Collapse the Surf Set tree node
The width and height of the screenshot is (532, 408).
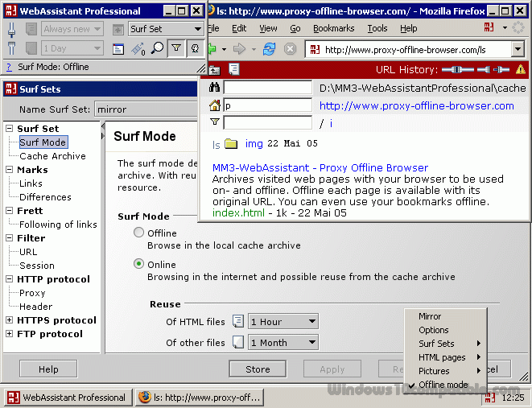pos(10,129)
